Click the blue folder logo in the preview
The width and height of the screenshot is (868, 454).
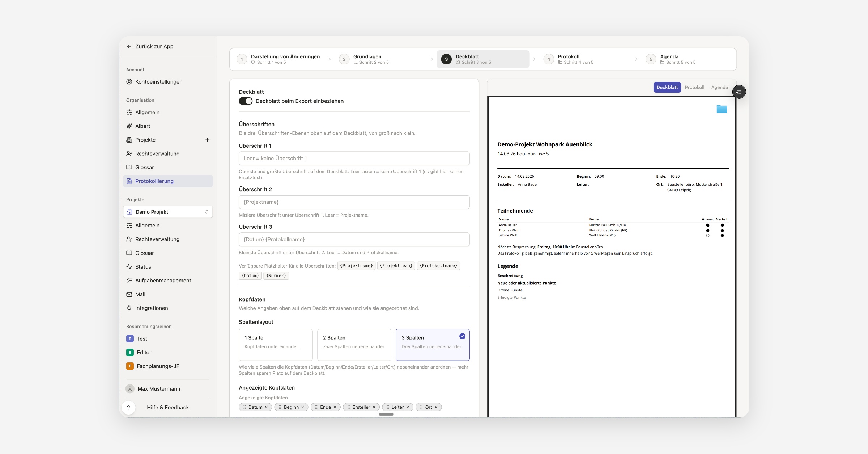point(722,109)
